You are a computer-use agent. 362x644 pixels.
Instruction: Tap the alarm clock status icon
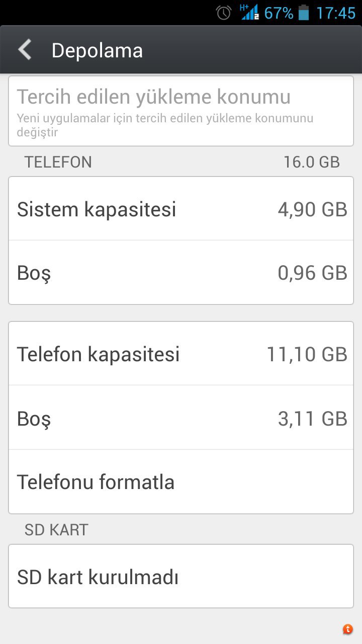[x=224, y=13]
